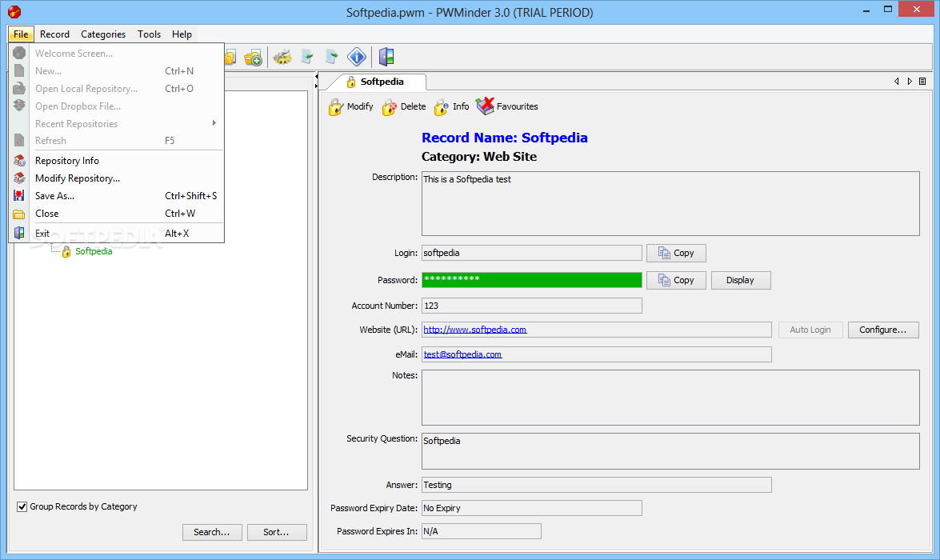Click the PWMinder app icon in title bar
The height and width of the screenshot is (560, 940).
(14, 11)
